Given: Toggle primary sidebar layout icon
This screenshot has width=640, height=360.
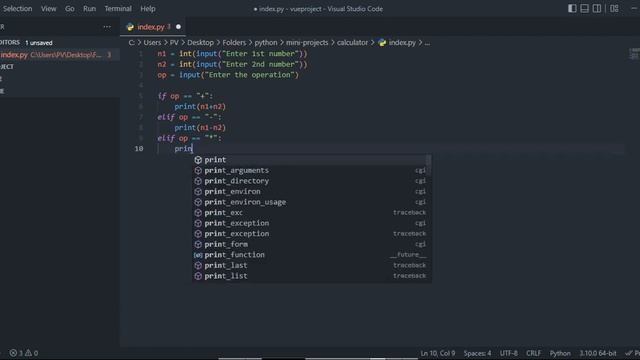Looking at the screenshot, I should click(572, 9).
